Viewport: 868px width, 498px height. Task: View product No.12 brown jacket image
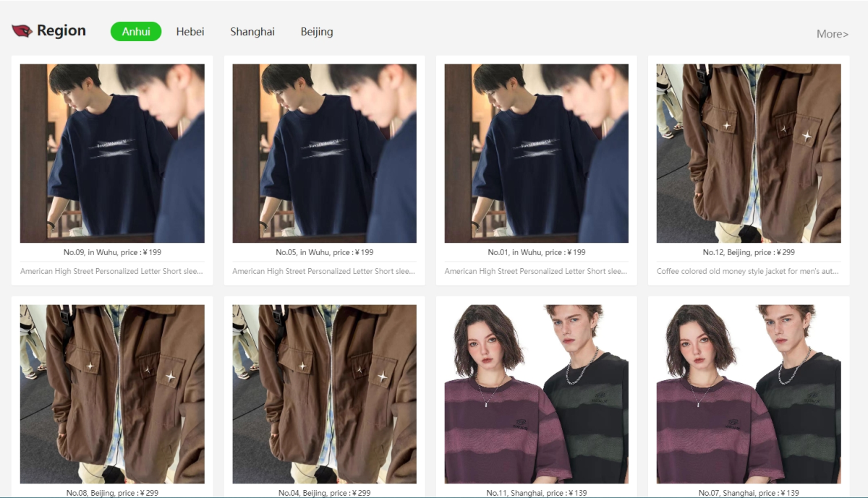tap(749, 153)
